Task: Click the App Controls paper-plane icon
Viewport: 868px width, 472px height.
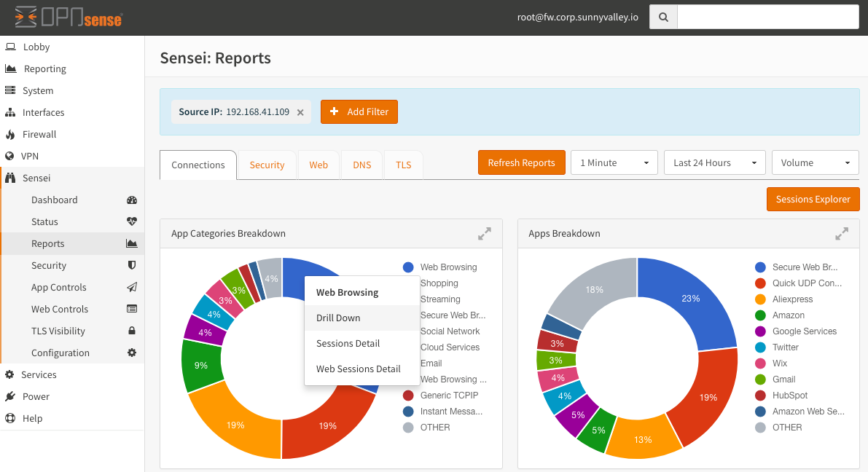Action: (x=132, y=287)
